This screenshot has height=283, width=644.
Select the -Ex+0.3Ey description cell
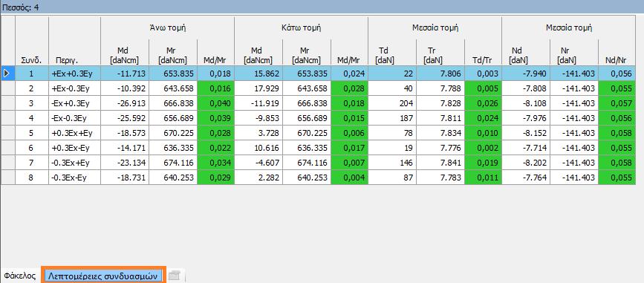coord(74,103)
